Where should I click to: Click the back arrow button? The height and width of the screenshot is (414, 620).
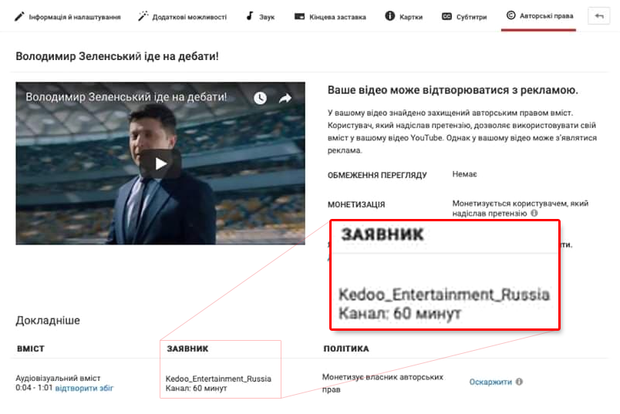coord(600,17)
